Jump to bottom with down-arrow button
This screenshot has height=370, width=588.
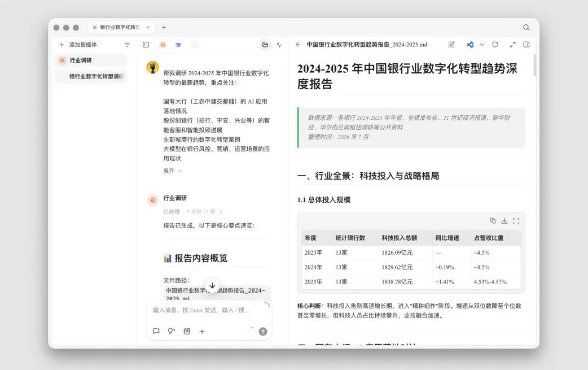[212, 286]
